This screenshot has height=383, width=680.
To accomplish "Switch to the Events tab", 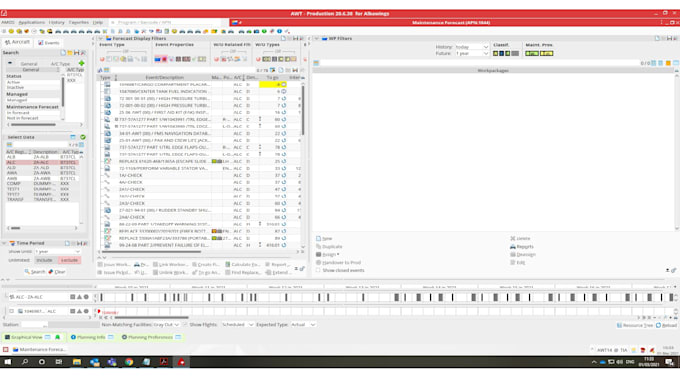I will 49,43.
